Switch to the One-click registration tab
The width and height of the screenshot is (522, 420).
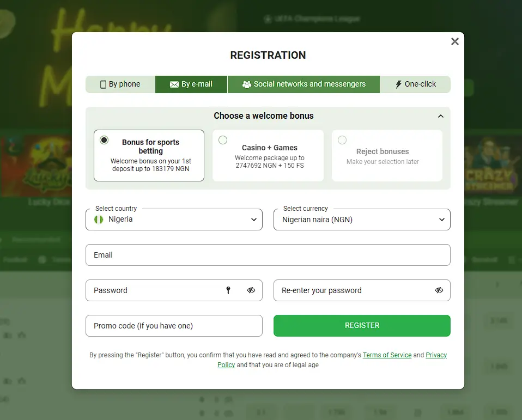pyautogui.click(x=416, y=84)
